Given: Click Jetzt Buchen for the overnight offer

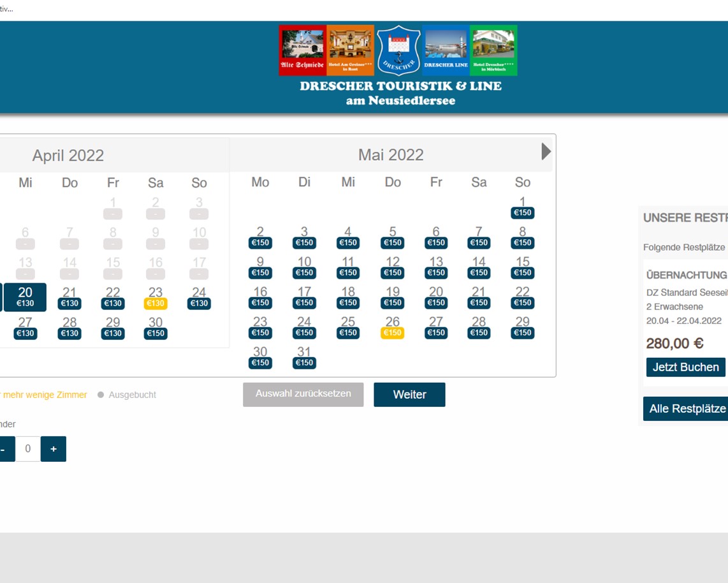Looking at the screenshot, I should point(685,367).
